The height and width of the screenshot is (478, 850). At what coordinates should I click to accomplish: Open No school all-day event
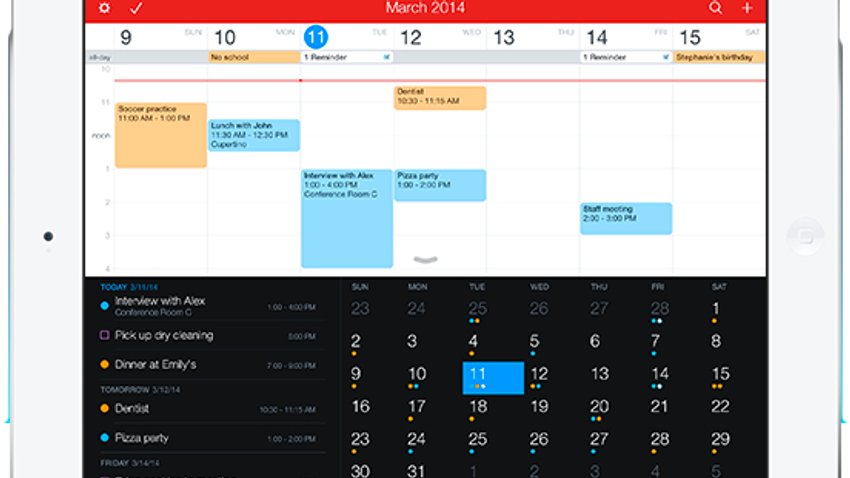[x=254, y=57]
